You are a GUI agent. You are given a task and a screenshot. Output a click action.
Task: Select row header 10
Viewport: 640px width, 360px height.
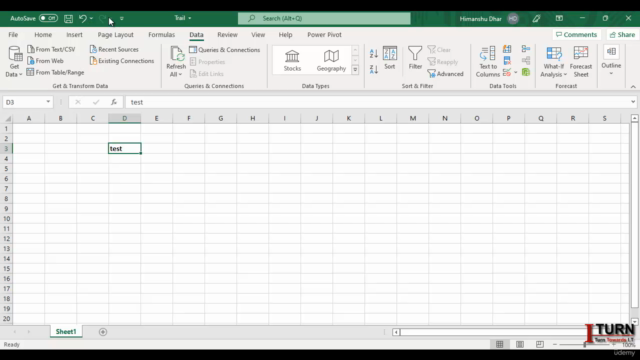click(x=7, y=219)
